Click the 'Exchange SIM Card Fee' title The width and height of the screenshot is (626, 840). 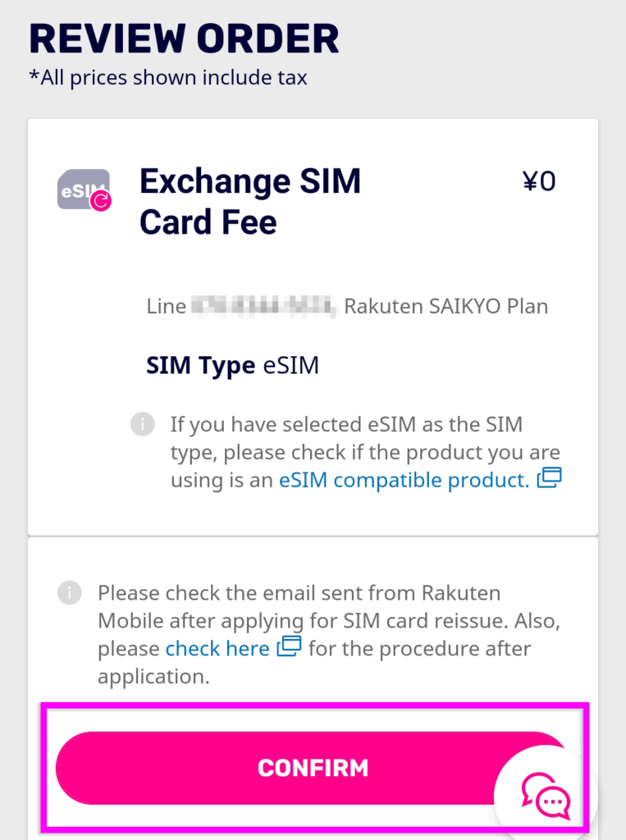pyautogui.click(x=250, y=201)
